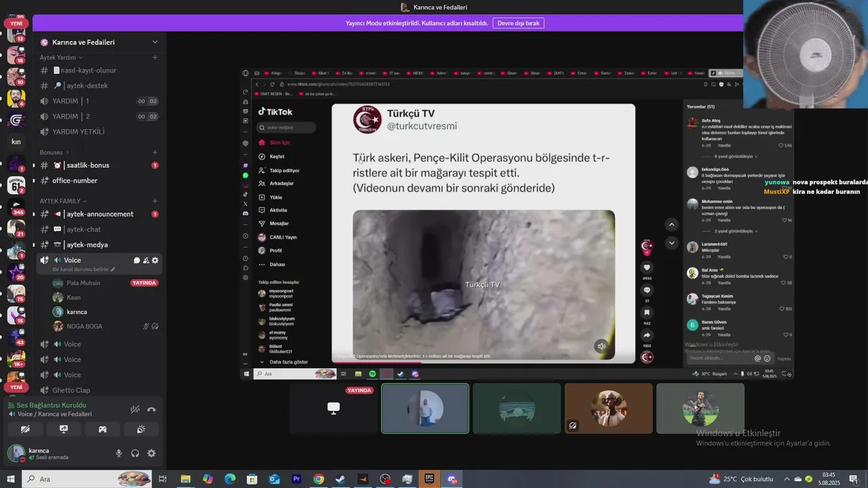Viewport: 868px width, 488px height.
Task: Open the office-number channel
Action: click(99, 181)
